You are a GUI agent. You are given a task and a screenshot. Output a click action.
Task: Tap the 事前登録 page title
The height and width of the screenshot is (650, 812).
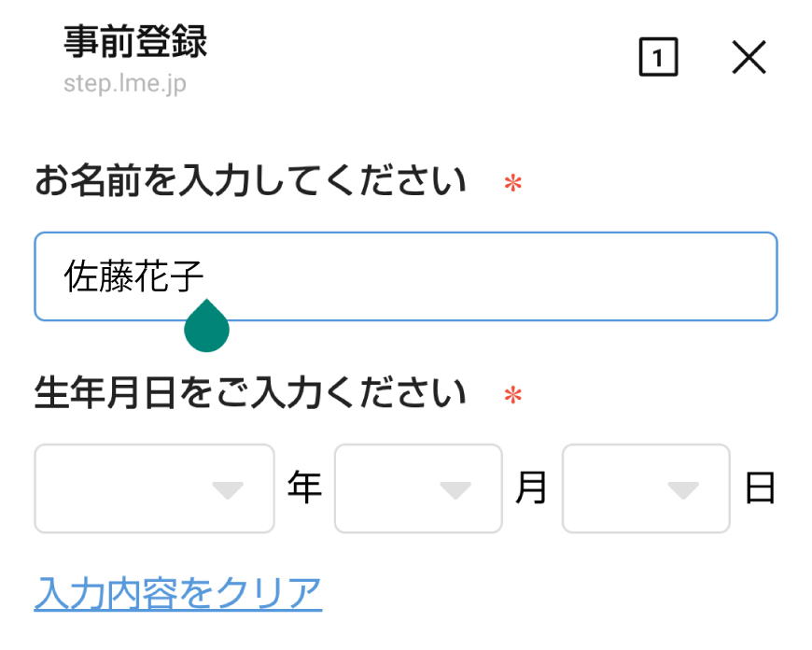[135, 44]
